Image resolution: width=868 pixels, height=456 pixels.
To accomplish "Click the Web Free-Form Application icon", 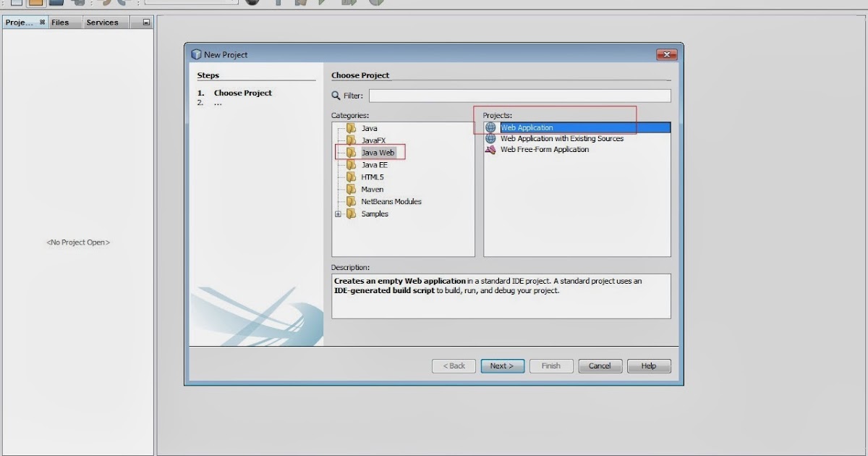I will pos(490,150).
